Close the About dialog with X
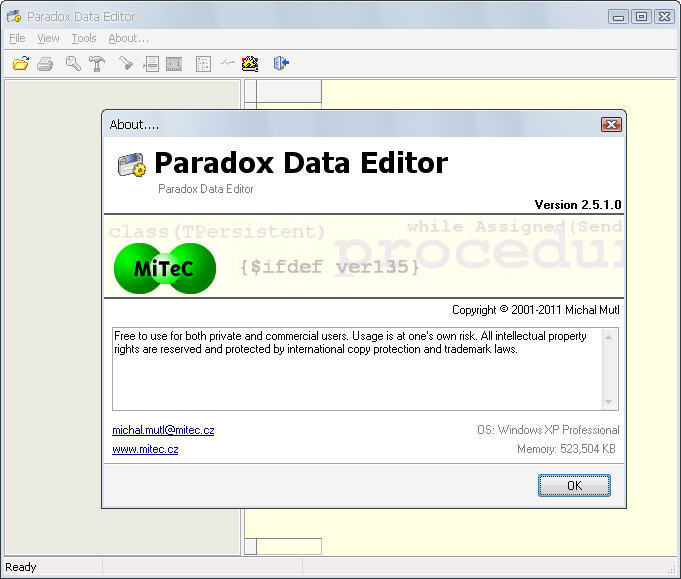Screen dimensions: 681x579 (x=611, y=124)
